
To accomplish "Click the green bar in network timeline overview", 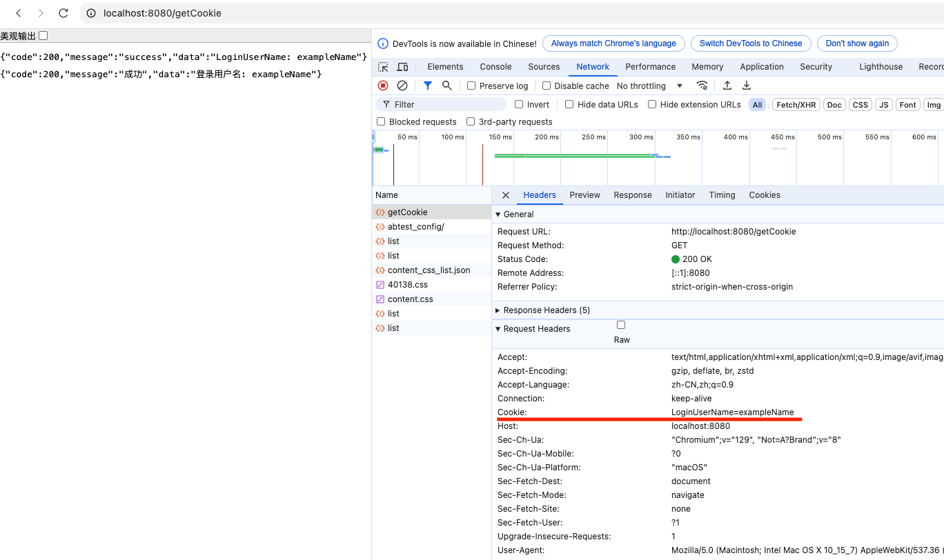I will (574, 156).
